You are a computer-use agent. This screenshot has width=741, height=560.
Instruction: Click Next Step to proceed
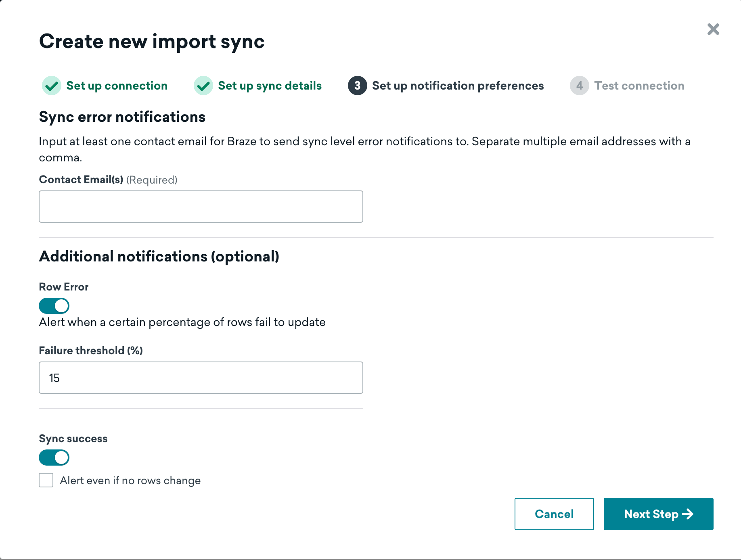coord(658,514)
